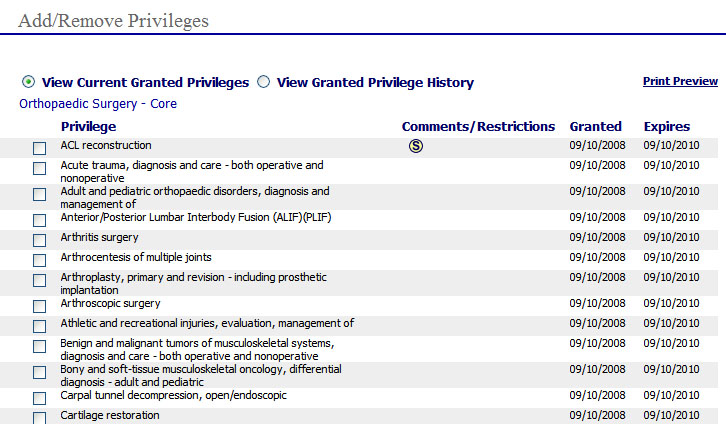Click the Expires column header

pyautogui.click(x=667, y=126)
